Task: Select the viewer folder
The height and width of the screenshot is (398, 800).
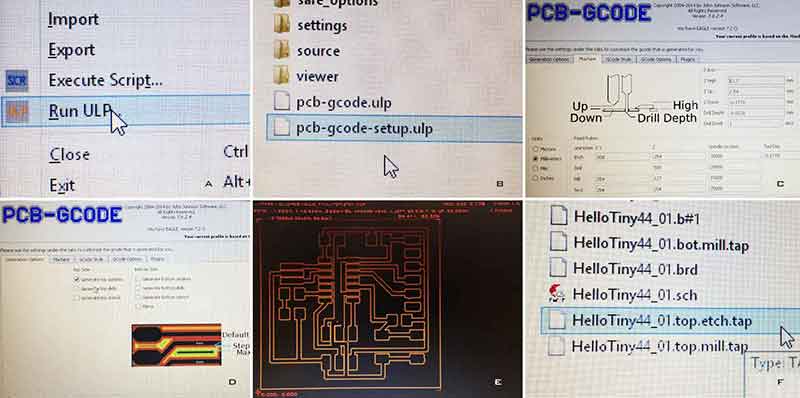Action: [x=306, y=77]
